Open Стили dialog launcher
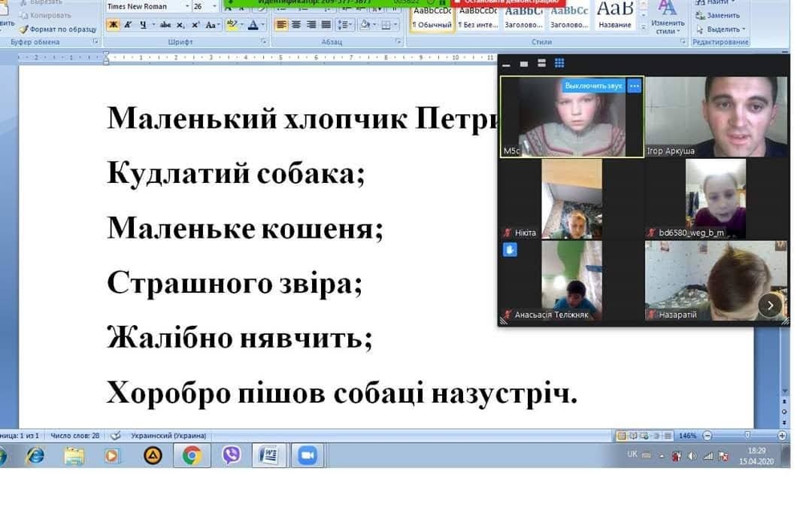This screenshot has width=812, height=508. click(x=683, y=41)
